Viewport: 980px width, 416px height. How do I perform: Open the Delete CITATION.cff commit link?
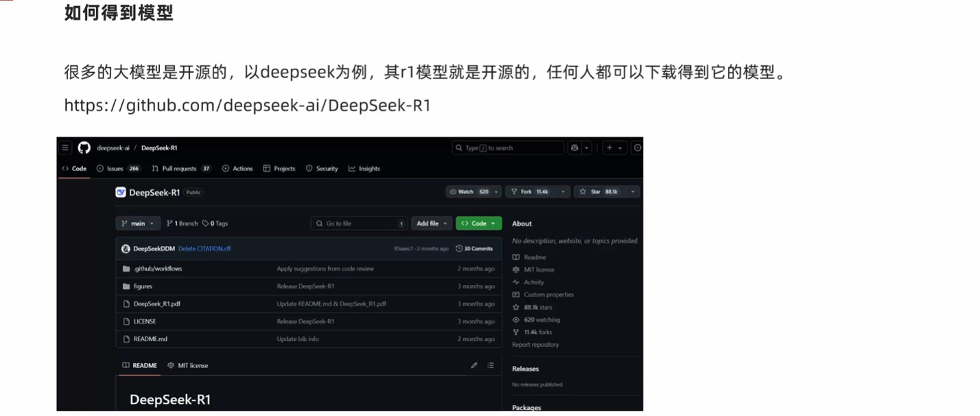point(205,249)
